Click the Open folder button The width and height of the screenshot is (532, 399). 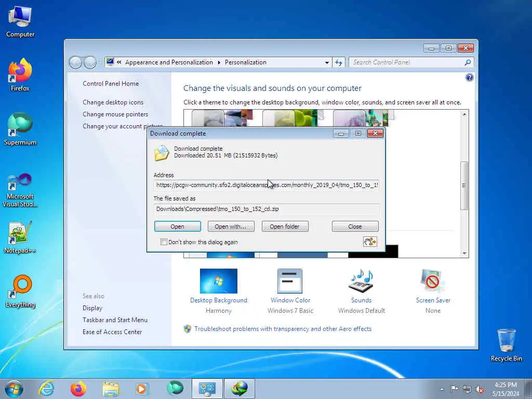pyautogui.click(x=285, y=227)
